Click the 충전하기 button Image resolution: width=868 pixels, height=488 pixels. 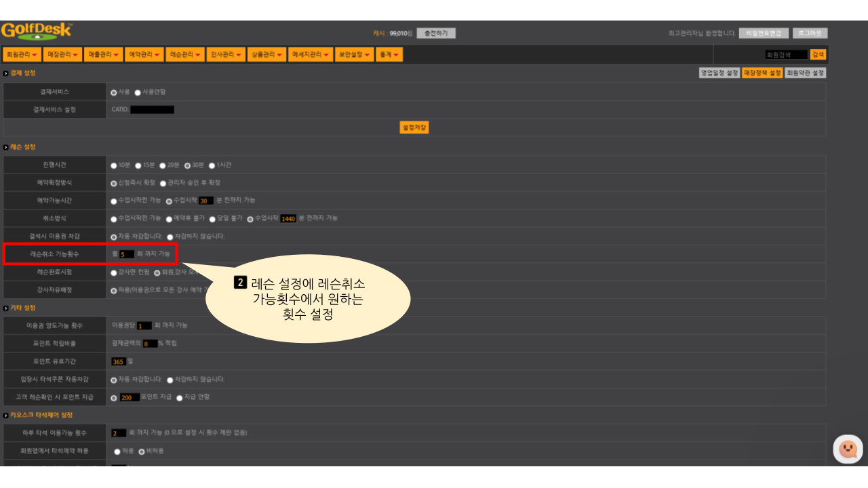point(436,33)
